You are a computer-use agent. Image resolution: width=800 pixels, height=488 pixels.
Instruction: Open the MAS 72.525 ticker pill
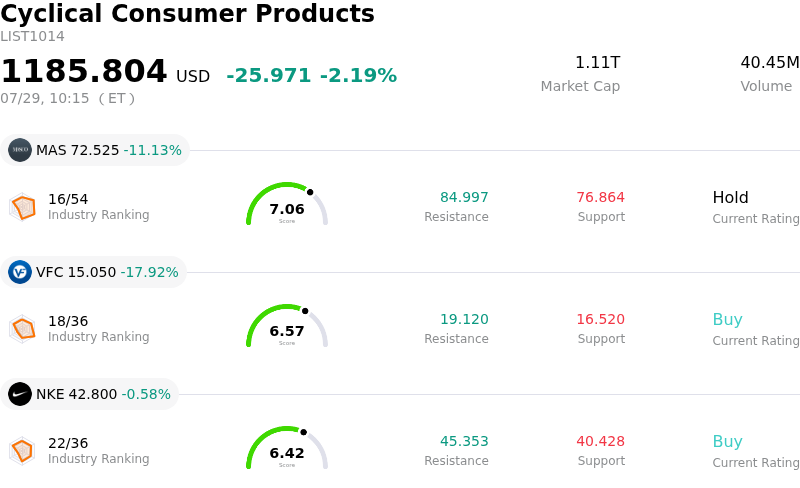pyautogui.click(x=95, y=150)
